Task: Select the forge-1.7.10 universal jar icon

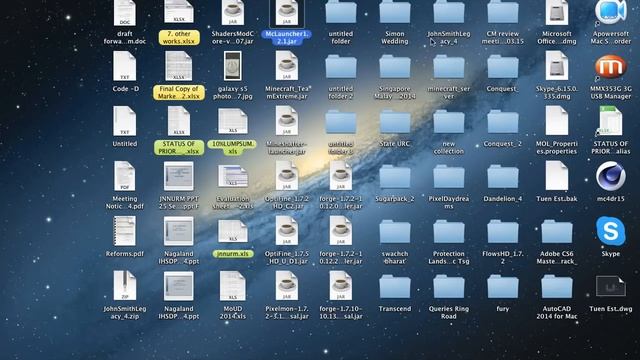Action: pos(341,286)
